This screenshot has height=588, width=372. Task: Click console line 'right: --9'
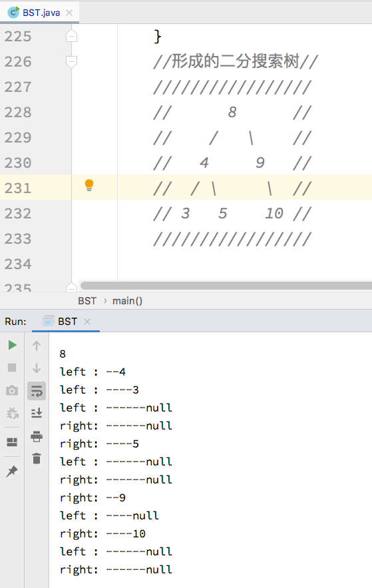(x=93, y=497)
